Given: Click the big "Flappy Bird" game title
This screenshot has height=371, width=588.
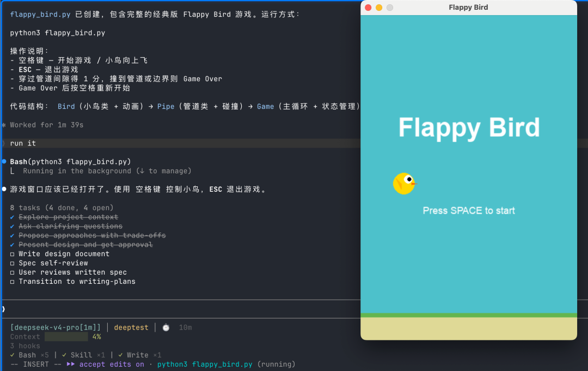Looking at the screenshot, I should [469, 127].
